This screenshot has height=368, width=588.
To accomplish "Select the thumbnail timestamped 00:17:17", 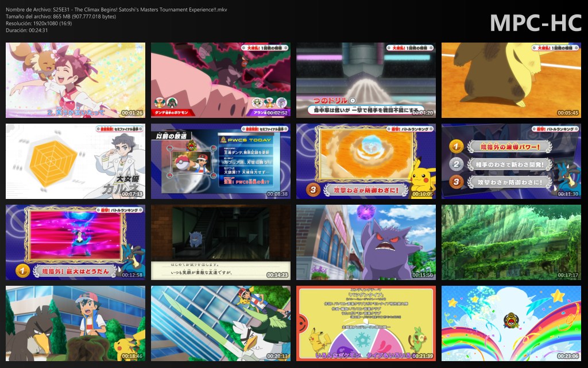I will coord(511,242).
